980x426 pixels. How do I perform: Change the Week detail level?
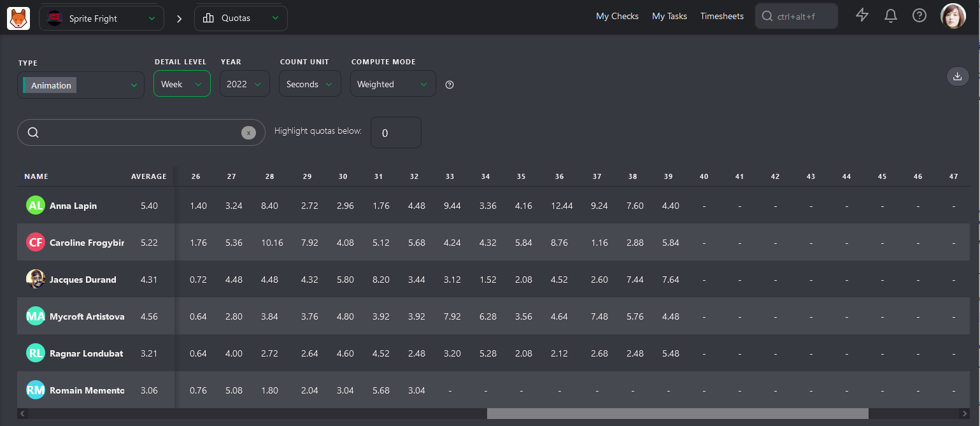tap(182, 84)
